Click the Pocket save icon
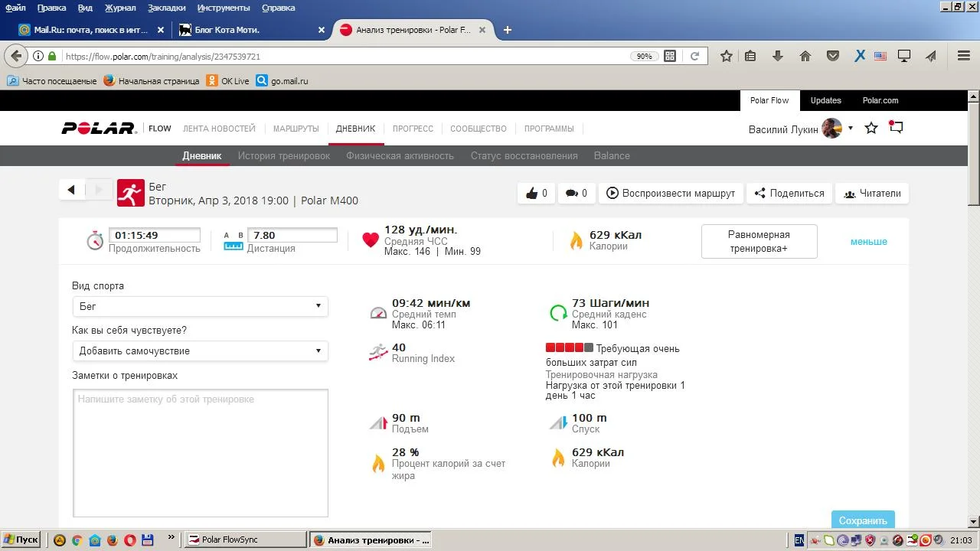 point(833,56)
